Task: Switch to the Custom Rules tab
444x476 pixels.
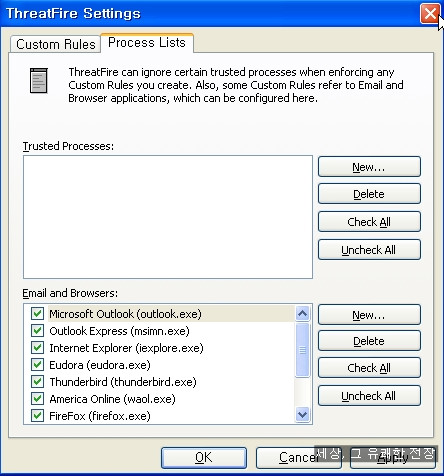Action: [56, 44]
